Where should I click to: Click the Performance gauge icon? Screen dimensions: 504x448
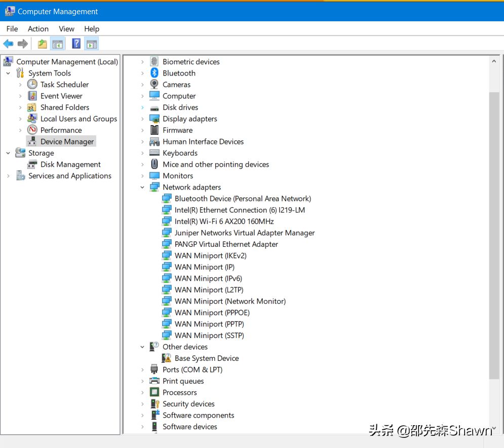click(32, 130)
